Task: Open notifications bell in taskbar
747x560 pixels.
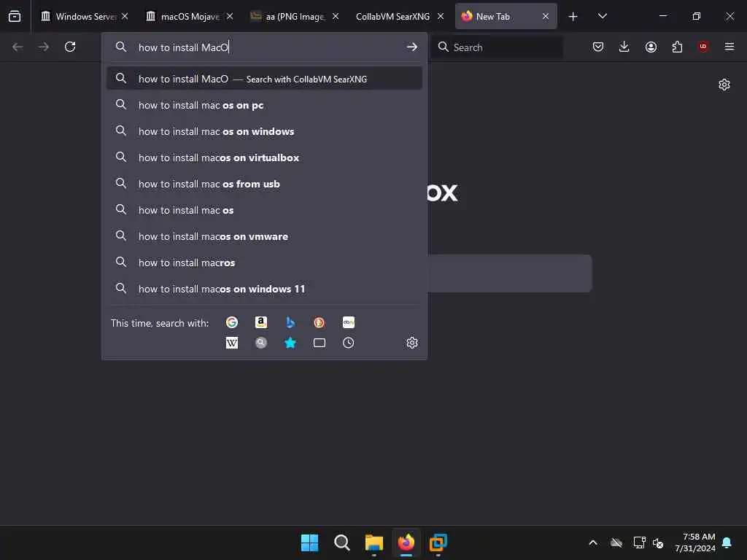Action: (727, 542)
